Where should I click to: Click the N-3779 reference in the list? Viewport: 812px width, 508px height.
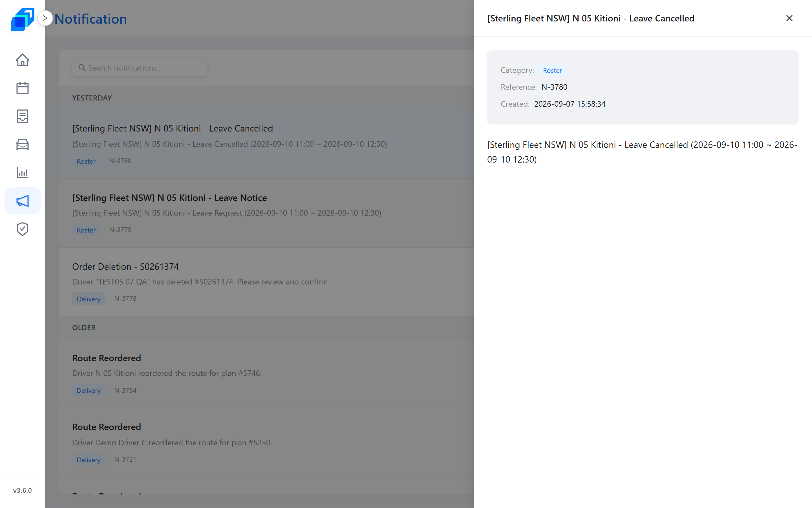click(120, 230)
